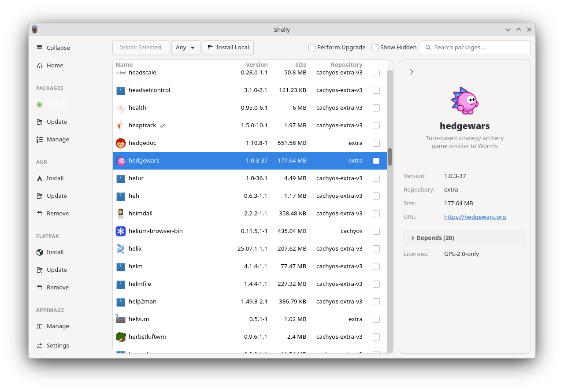Open the Home section

(x=55, y=65)
